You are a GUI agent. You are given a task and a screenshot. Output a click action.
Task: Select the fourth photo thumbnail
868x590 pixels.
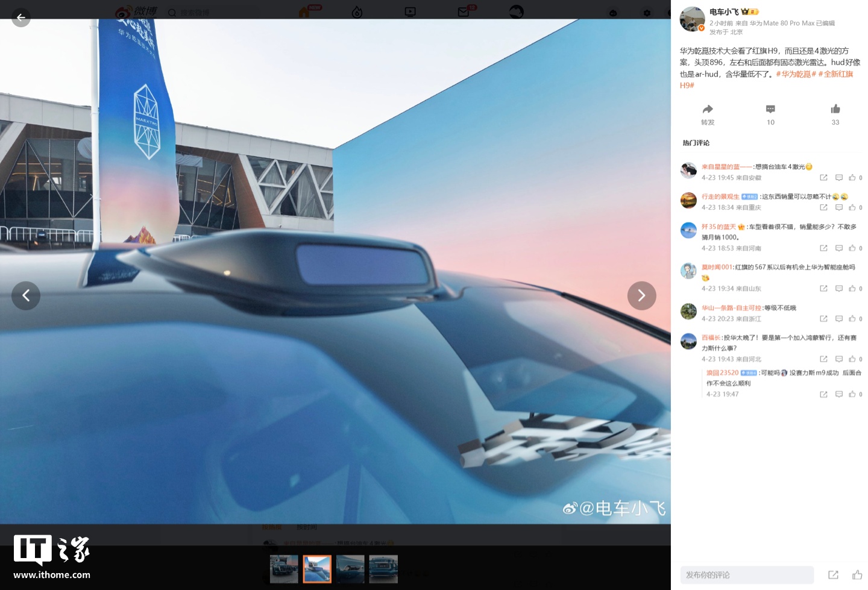383,569
